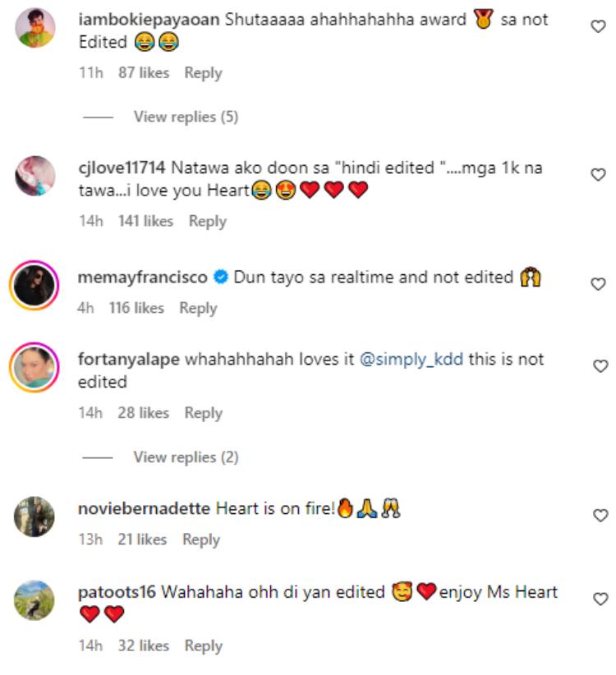The image size is (616, 675).
Task: Open iambokiepayaoan's profile picture
Action: pyautogui.click(x=35, y=29)
